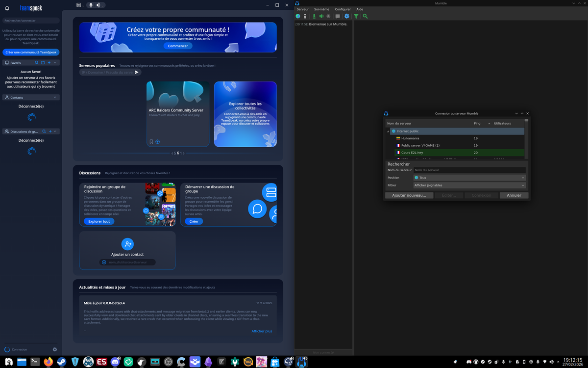Toggle the voice recorder in Mumble toolbar
The height and width of the screenshot is (368, 588).
[x=328, y=16]
